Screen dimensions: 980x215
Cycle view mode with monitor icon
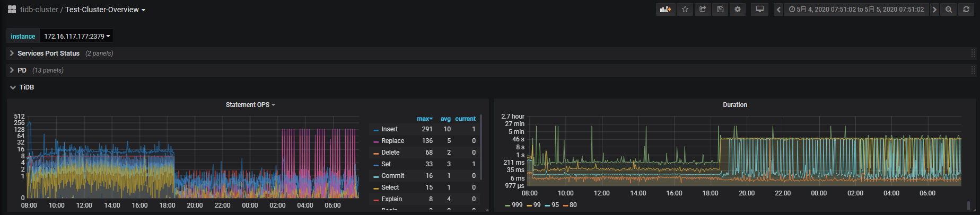[759, 10]
